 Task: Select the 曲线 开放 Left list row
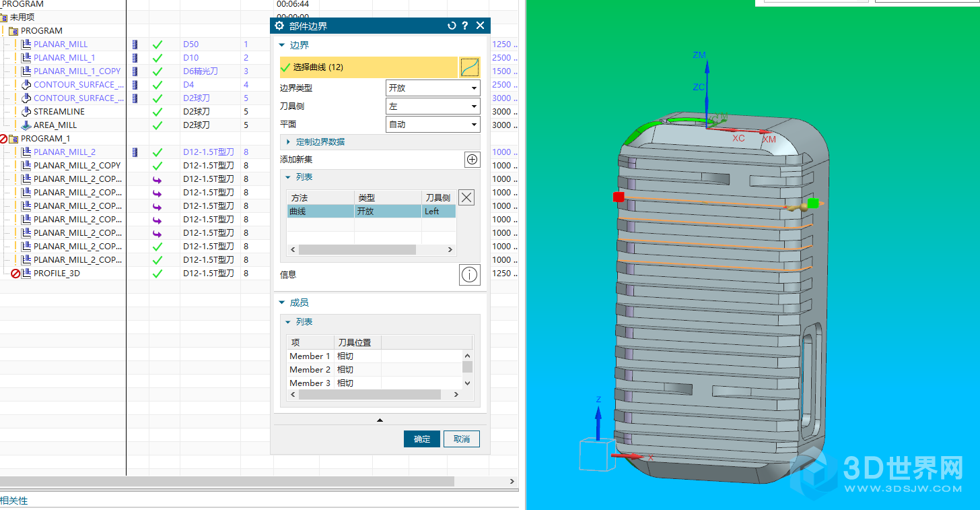pos(372,211)
